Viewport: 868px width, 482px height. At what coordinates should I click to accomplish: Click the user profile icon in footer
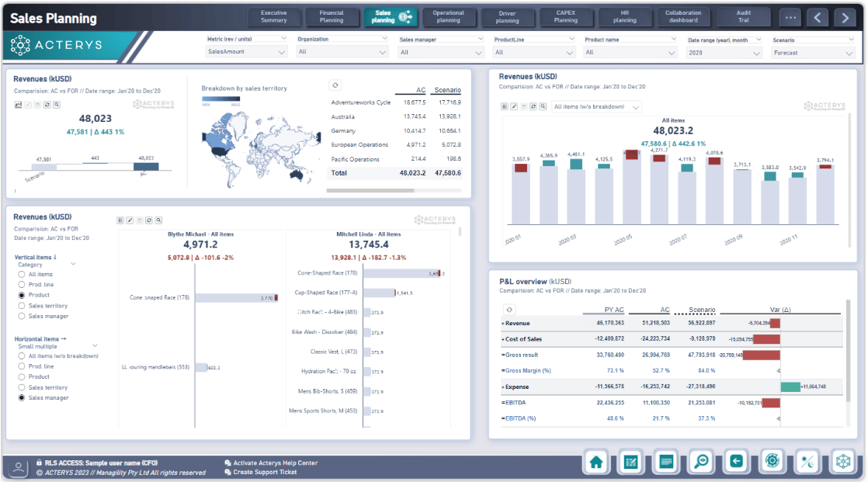tap(19, 467)
